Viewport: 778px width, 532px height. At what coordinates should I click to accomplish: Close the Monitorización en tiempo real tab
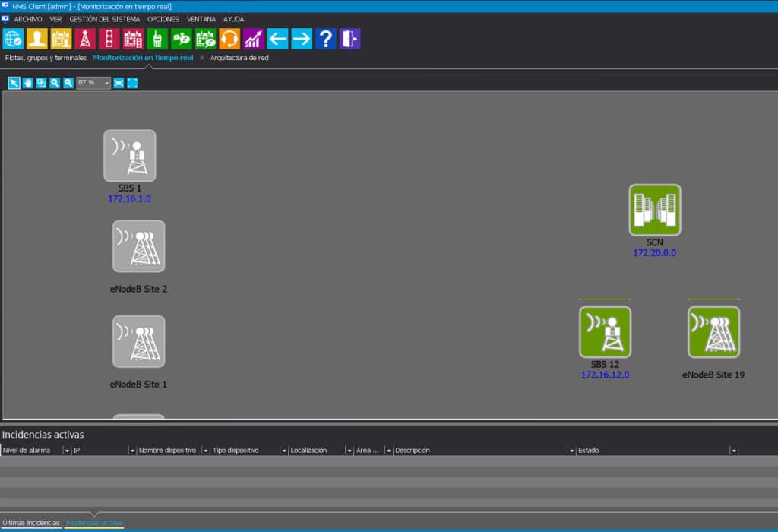[x=201, y=58]
